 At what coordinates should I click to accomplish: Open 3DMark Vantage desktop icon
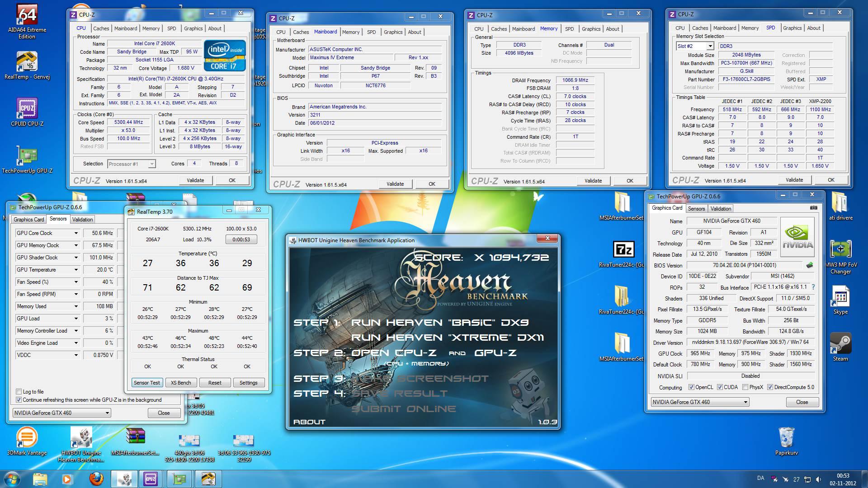[x=27, y=441]
